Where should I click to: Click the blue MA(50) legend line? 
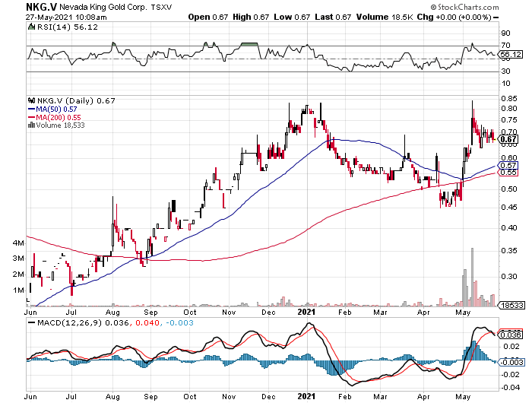(32, 109)
